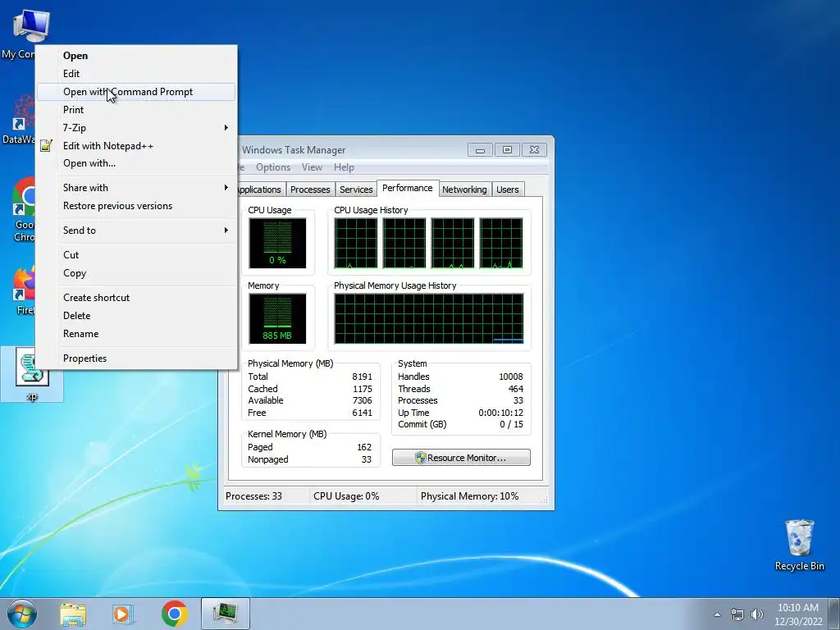Select Restore previous versions
Viewport: 840px width, 630px height.
tap(136, 206)
